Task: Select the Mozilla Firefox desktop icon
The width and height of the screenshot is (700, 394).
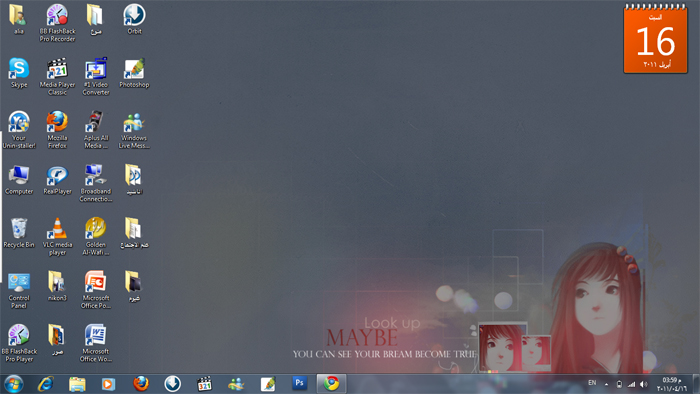Action: (x=57, y=130)
